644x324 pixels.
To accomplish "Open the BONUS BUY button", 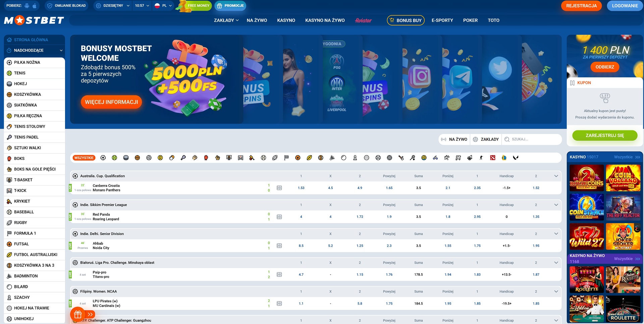I will click(406, 20).
